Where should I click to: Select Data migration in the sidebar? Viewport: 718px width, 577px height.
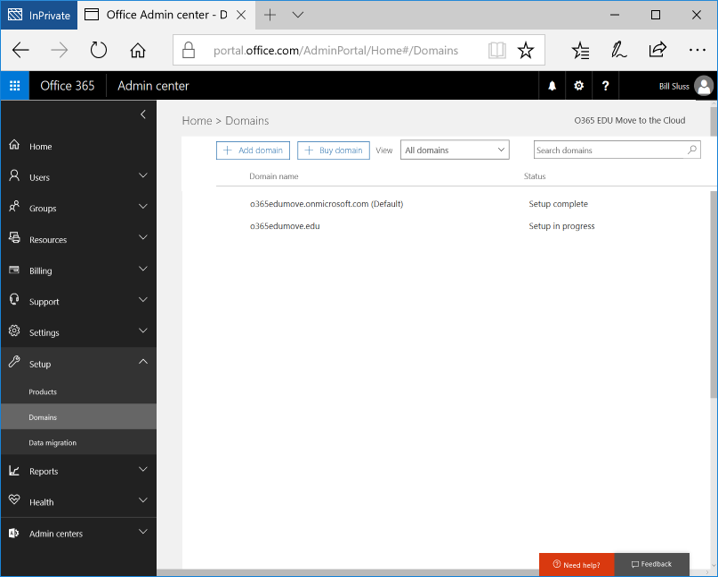pos(53,442)
